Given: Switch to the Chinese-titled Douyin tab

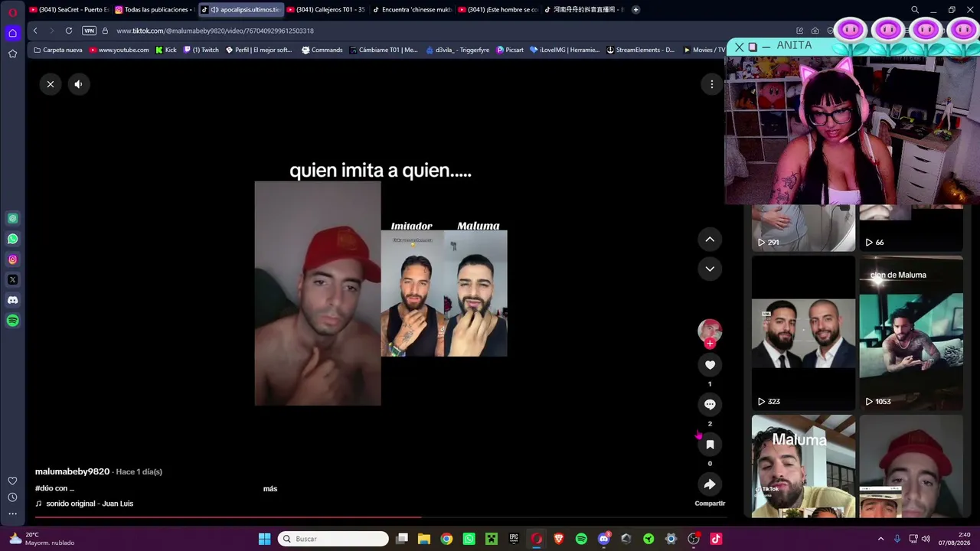Looking at the screenshot, I should (583, 10).
